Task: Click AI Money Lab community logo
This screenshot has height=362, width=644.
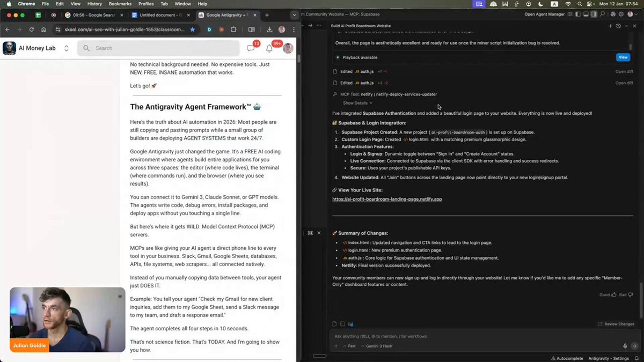Action: tap(9, 48)
